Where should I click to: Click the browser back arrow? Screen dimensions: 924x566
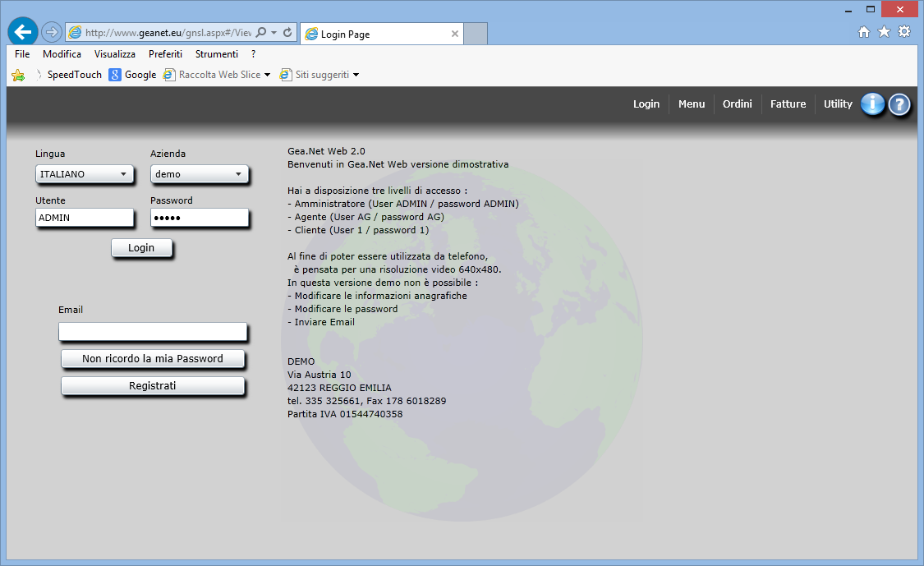pyautogui.click(x=22, y=31)
